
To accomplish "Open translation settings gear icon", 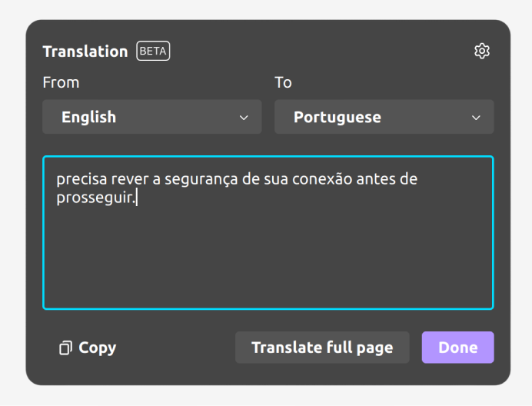I will point(482,52).
